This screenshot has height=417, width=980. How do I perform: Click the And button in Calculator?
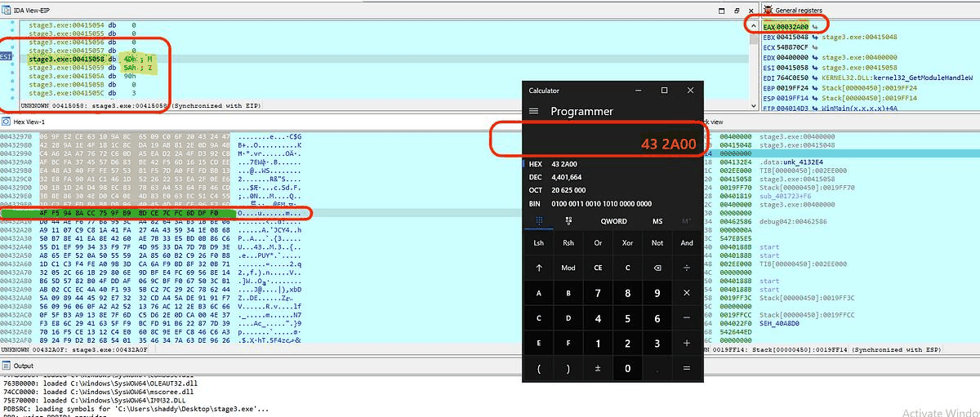[687, 242]
